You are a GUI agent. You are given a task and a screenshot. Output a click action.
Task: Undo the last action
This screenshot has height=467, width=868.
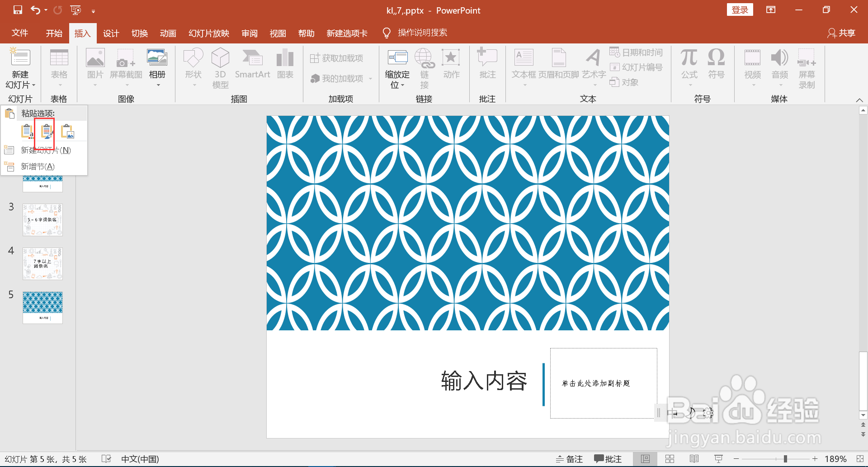pos(35,10)
